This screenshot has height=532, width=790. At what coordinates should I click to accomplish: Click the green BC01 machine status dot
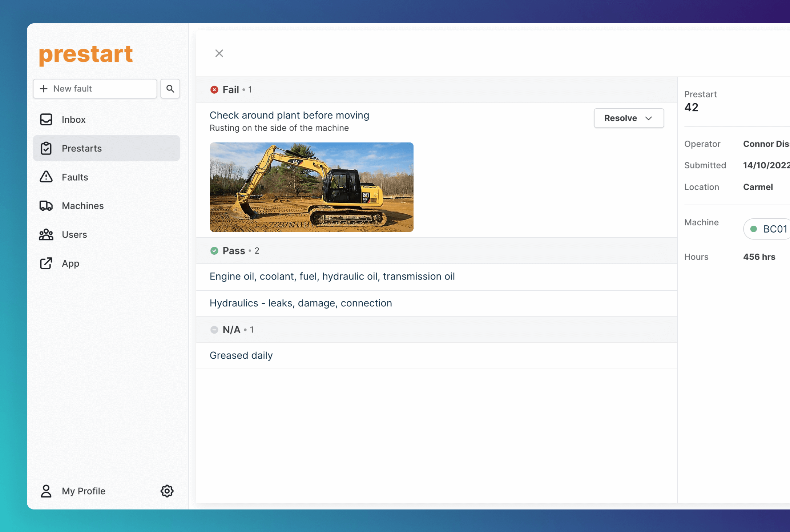click(x=754, y=229)
